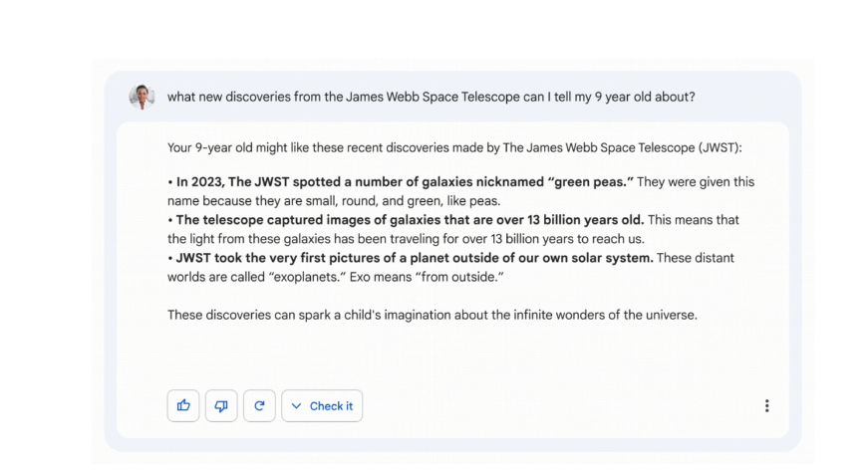Click the bold "13 billion years old" sentence
Screen dimensions: 868x473
410,219
